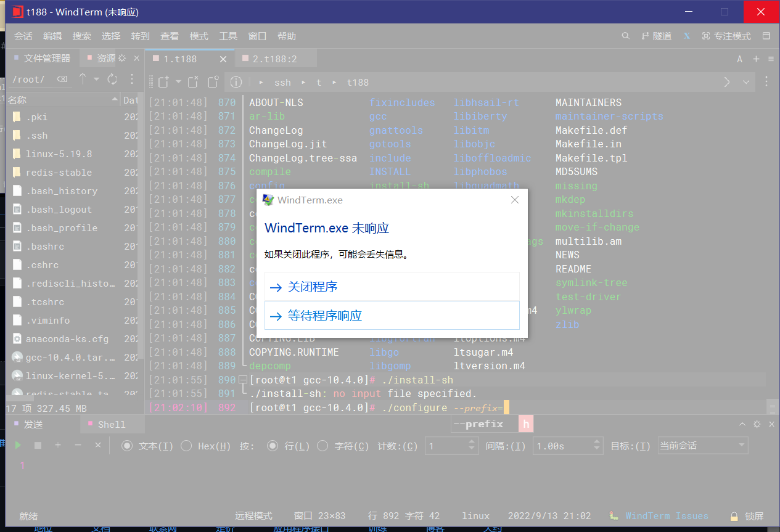Open the 编辑 menu
Screen dimensions: 780x532
52,36
